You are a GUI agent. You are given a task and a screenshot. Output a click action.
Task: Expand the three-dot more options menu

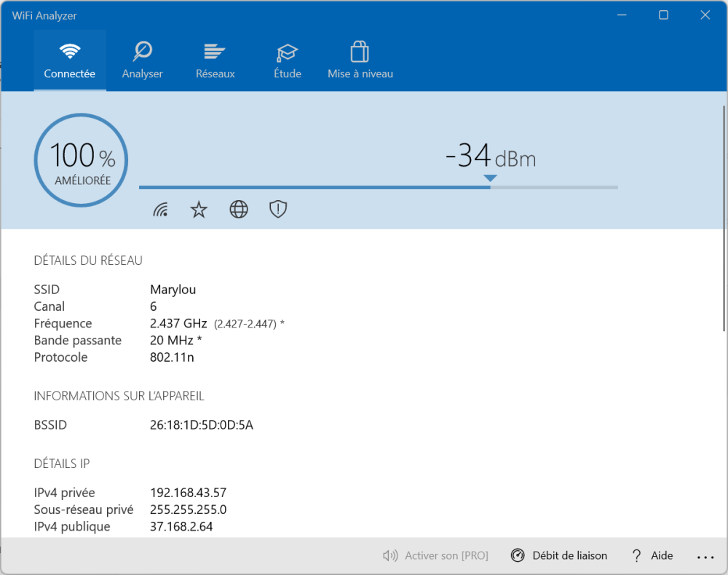(705, 557)
